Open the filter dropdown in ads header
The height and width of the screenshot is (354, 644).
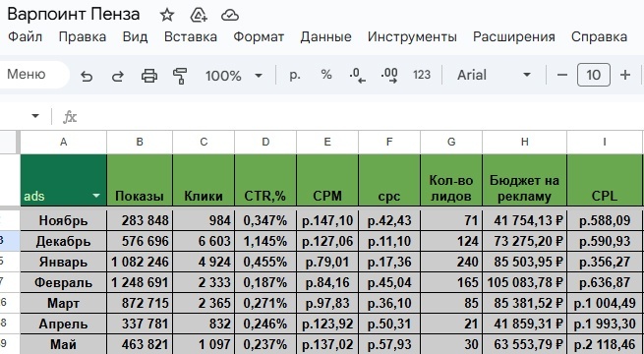(x=96, y=196)
